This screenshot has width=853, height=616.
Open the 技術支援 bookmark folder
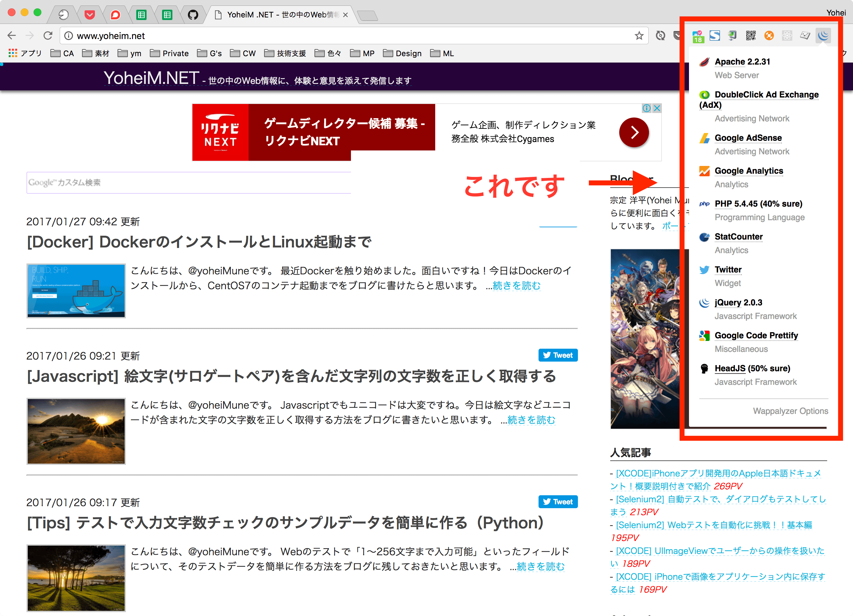[285, 53]
